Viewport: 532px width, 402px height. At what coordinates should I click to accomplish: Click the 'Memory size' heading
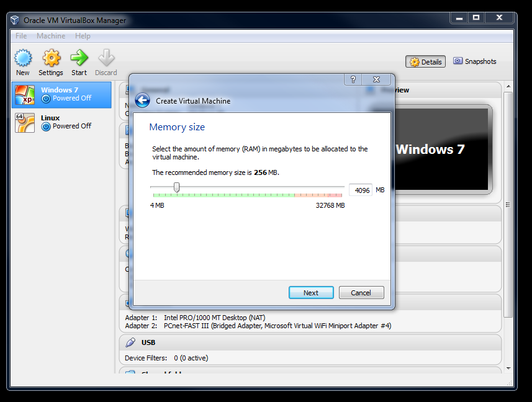coord(177,127)
